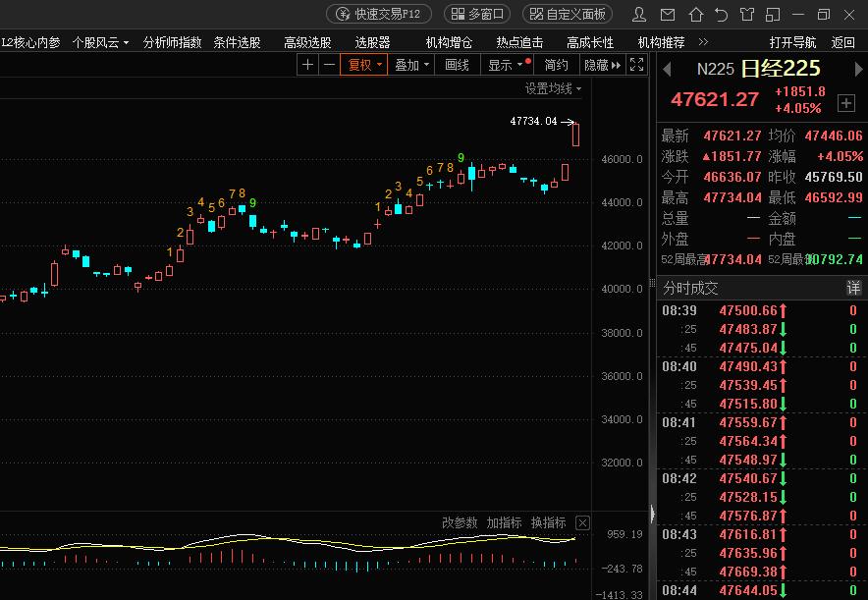This screenshot has width=868, height=600.
Task: Open the 叠加 overlay dropdown
Action: point(411,65)
